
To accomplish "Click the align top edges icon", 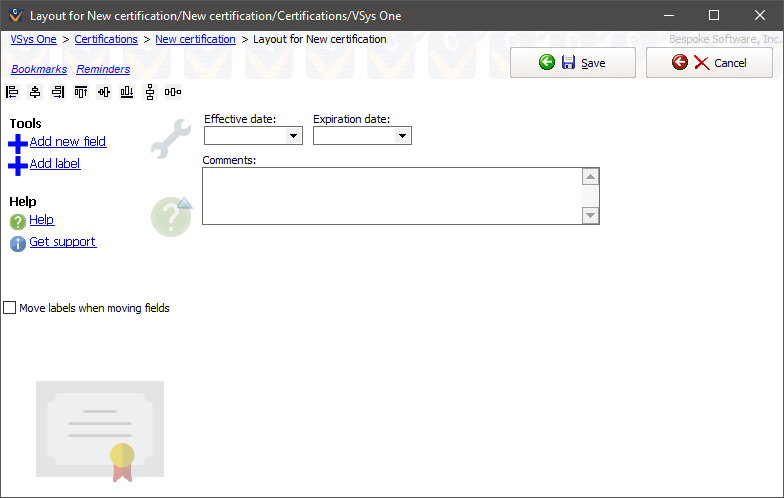I will 81,92.
